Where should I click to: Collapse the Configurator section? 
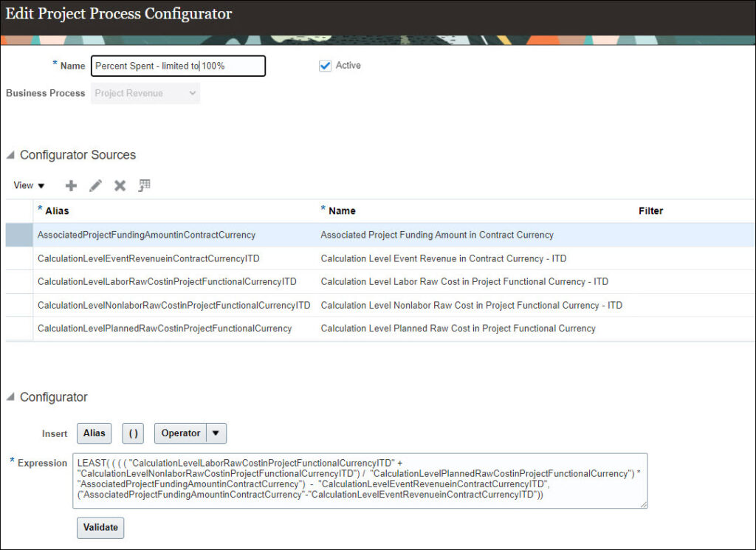coord(10,397)
